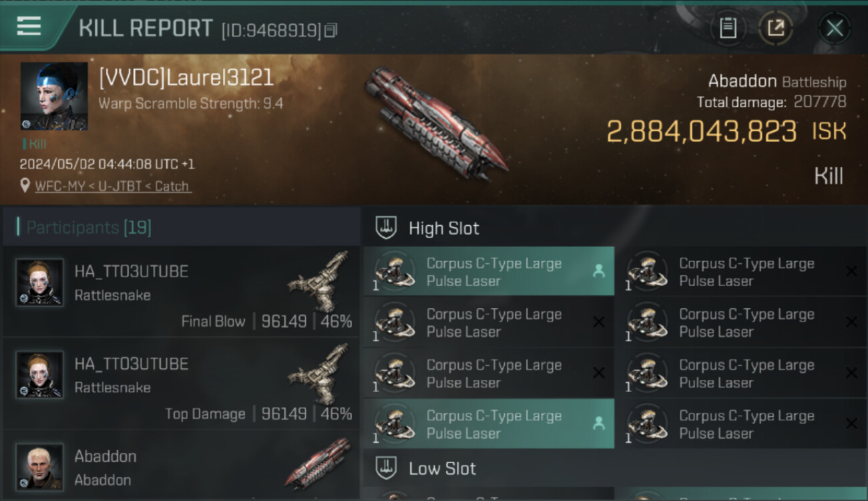Select HA_TTO3UTUBE Top Damage entry
Screen dimensions: 868x501
click(x=181, y=384)
